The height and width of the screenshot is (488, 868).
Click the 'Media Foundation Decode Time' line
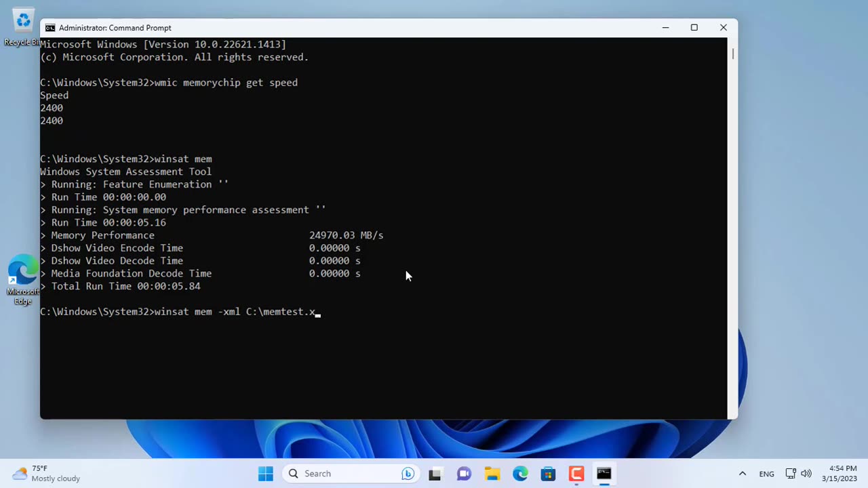pos(200,273)
